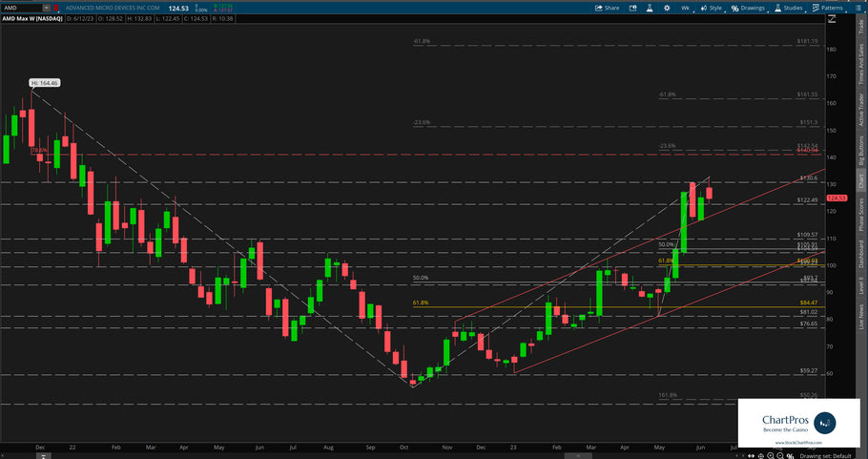Image resolution: width=868 pixels, height=459 pixels.
Task: Click the $151.3 Fibonacci level label
Action: (x=809, y=122)
